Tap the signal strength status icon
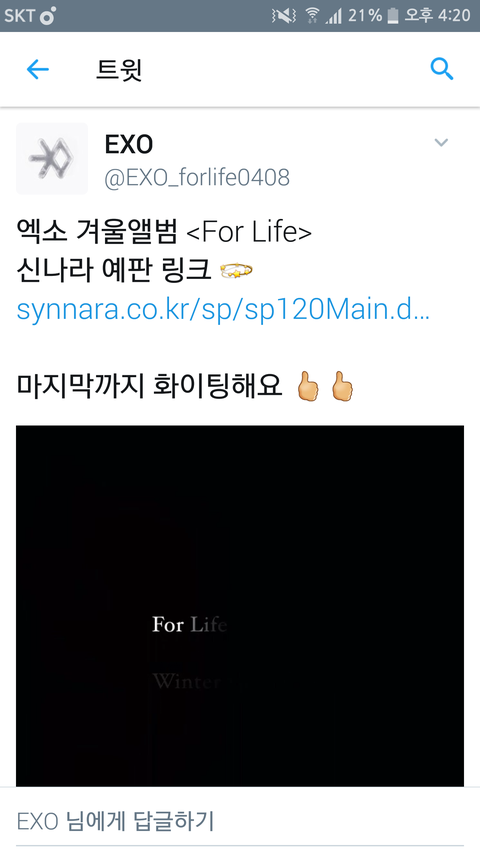 coord(333,16)
